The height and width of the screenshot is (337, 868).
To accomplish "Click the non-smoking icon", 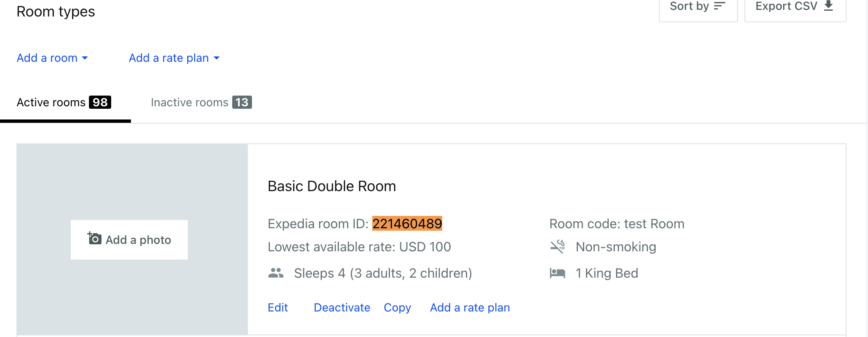I will tap(558, 247).
